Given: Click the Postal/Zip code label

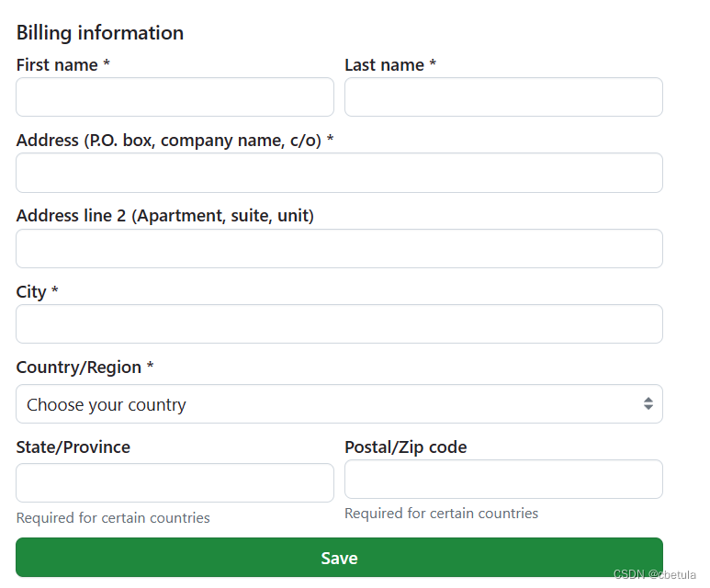Looking at the screenshot, I should point(406,447).
